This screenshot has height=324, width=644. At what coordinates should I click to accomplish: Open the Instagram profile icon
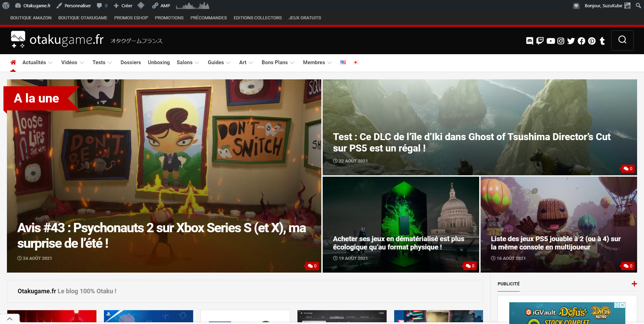[x=561, y=41]
